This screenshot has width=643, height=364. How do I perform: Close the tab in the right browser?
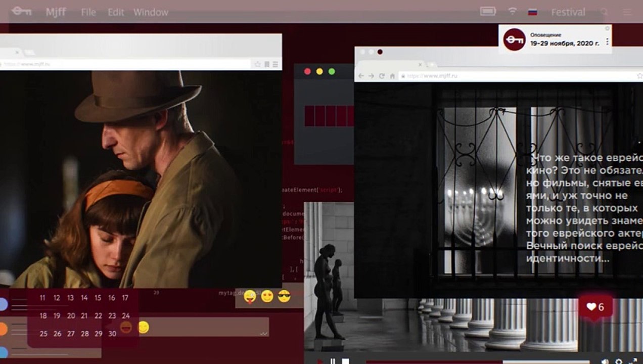coord(421,64)
